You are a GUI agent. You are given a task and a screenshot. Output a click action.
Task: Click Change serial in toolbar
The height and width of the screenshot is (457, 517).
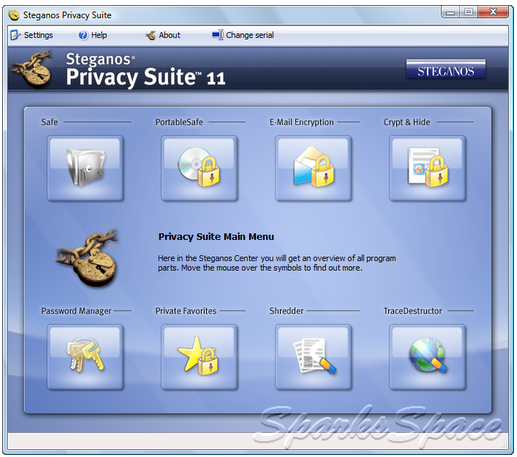pos(243,35)
